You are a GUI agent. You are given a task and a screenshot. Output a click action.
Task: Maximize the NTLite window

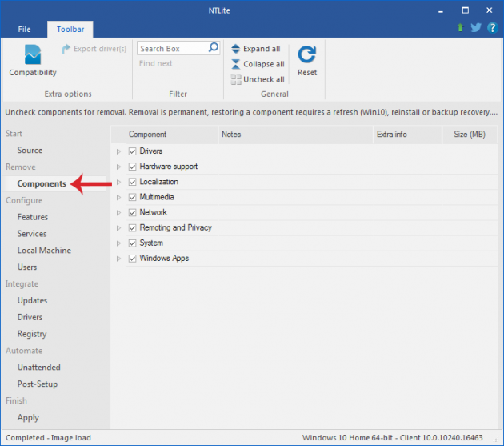(465, 10)
